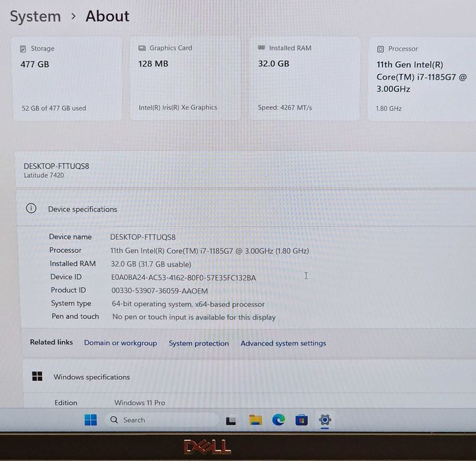
Task: Launch Microsoft Edge from taskbar
Action: coord(278,420)
